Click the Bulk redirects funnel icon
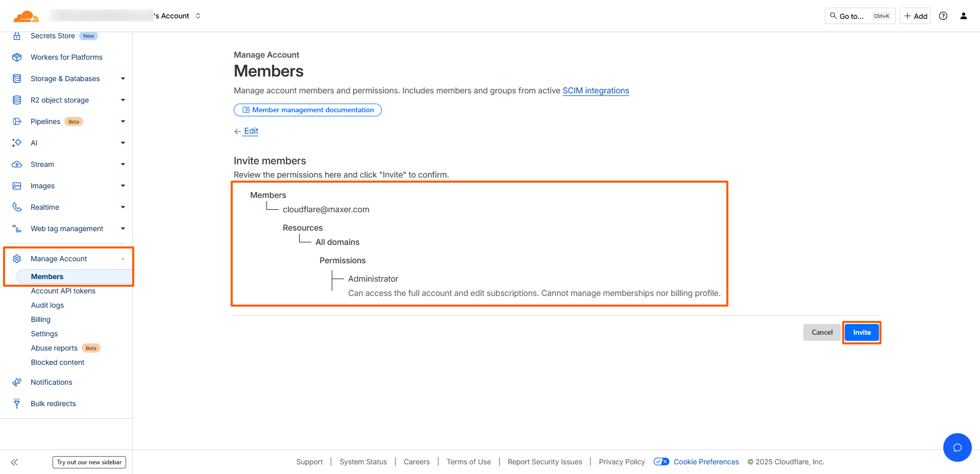The width and height of the screenshot is (980, 474). pyautogui.click(x=17, y=404)
